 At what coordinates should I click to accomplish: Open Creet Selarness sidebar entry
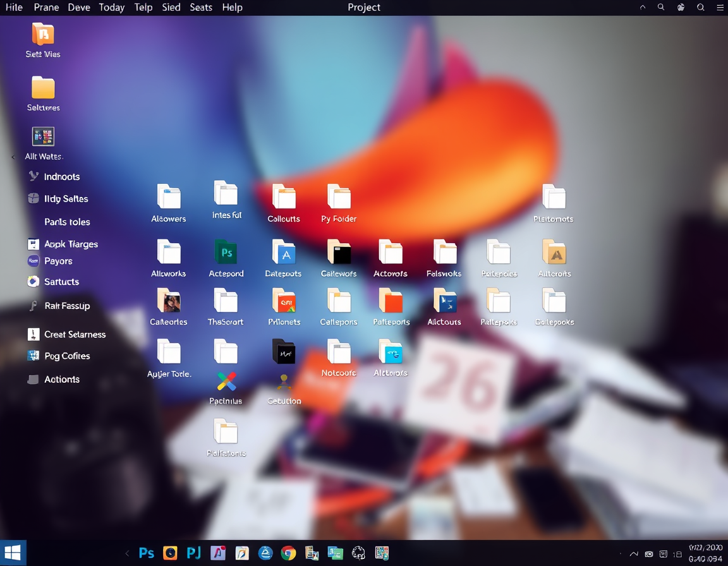tap(75, 335)
